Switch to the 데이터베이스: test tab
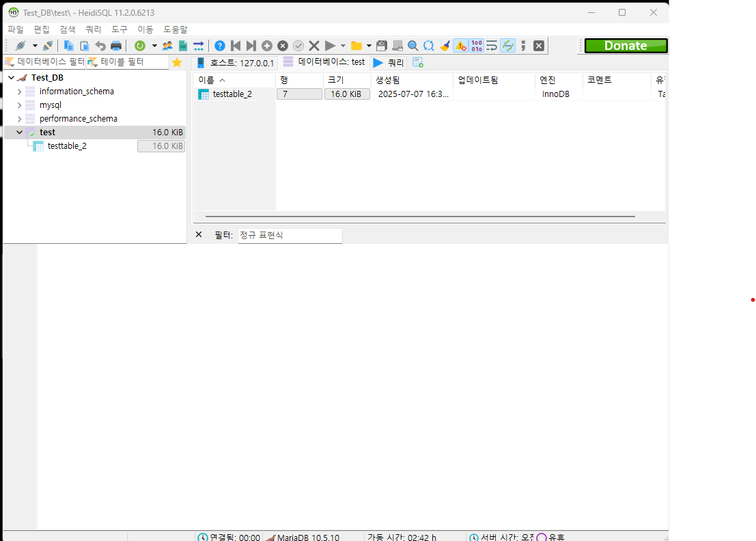The image size is (756, 541). [x=324, y=62]
